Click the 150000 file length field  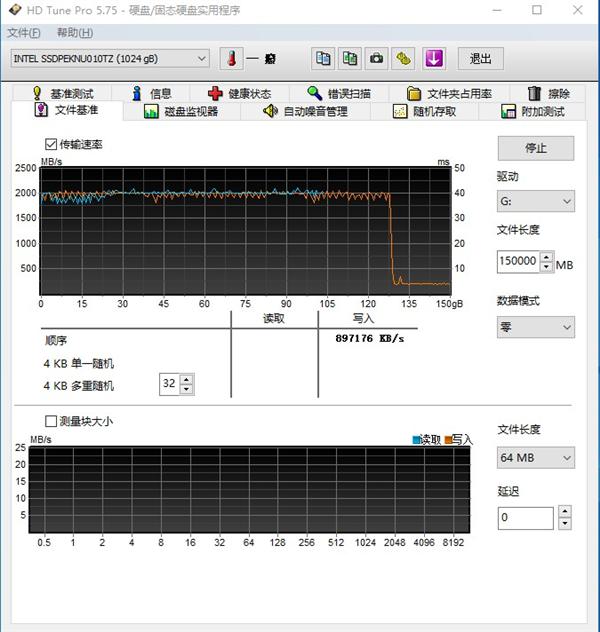click(518, 261)
